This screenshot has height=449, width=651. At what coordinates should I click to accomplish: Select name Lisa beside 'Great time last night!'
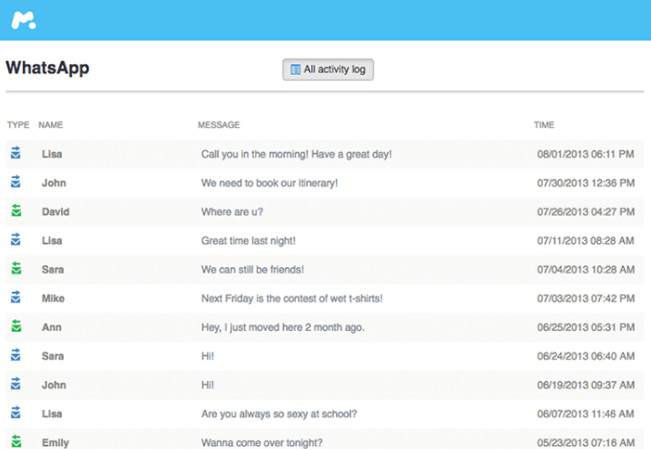52,240
